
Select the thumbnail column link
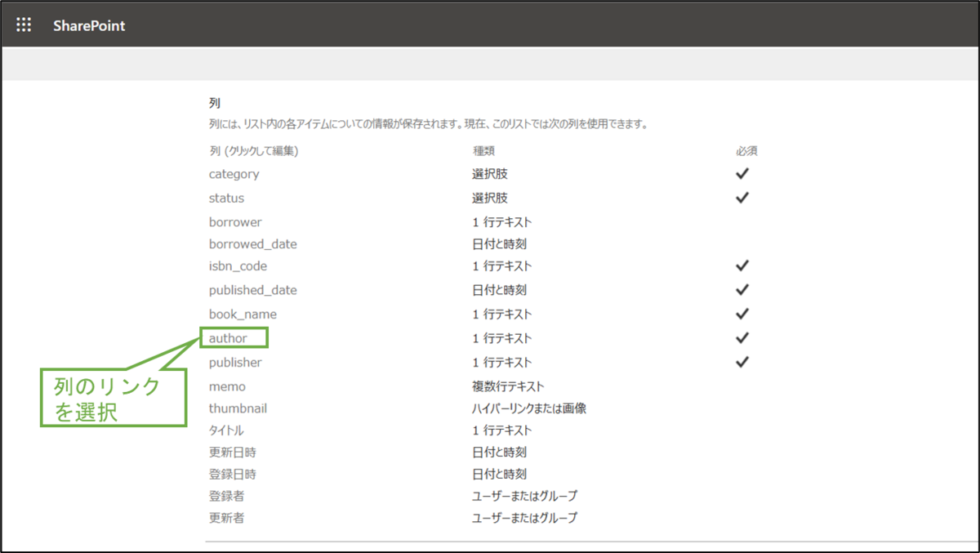(x=238, y=408)
